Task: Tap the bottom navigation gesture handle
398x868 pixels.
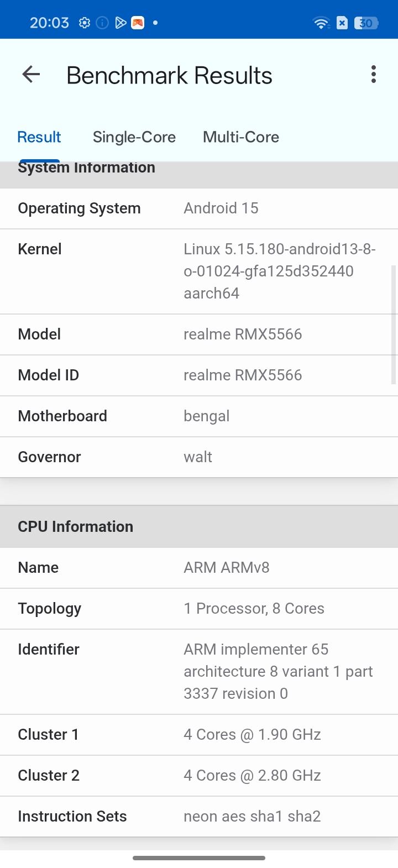Action: click(199, 858)
